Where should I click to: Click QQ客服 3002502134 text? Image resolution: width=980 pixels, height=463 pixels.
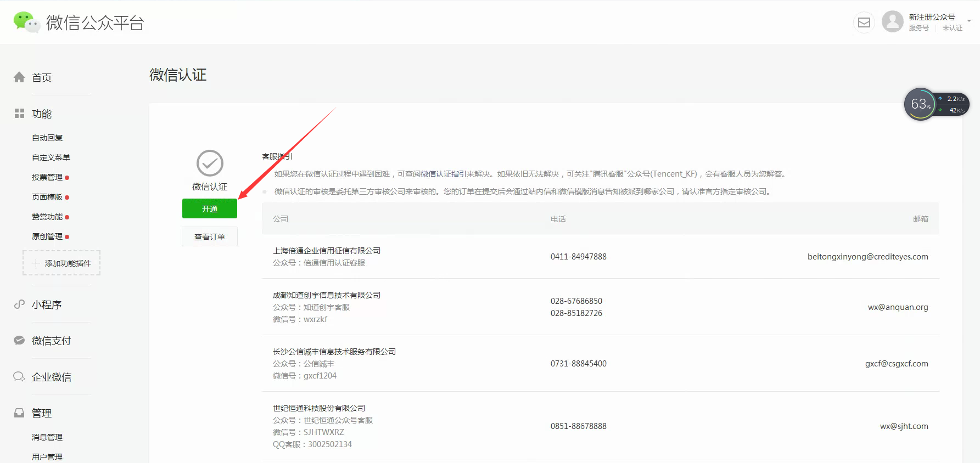tap(312, 444)
